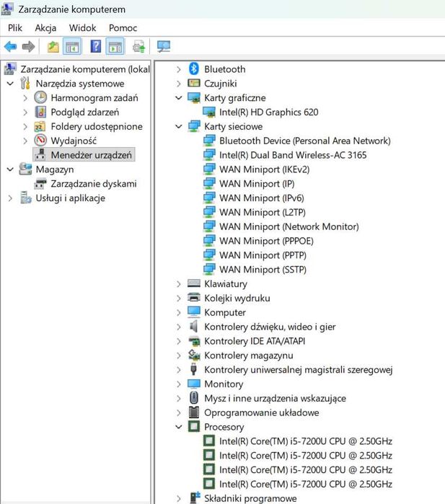Expand the Podgląd zdarzeń node
Viewport: 445px width, 504px height.
point(25,112)
